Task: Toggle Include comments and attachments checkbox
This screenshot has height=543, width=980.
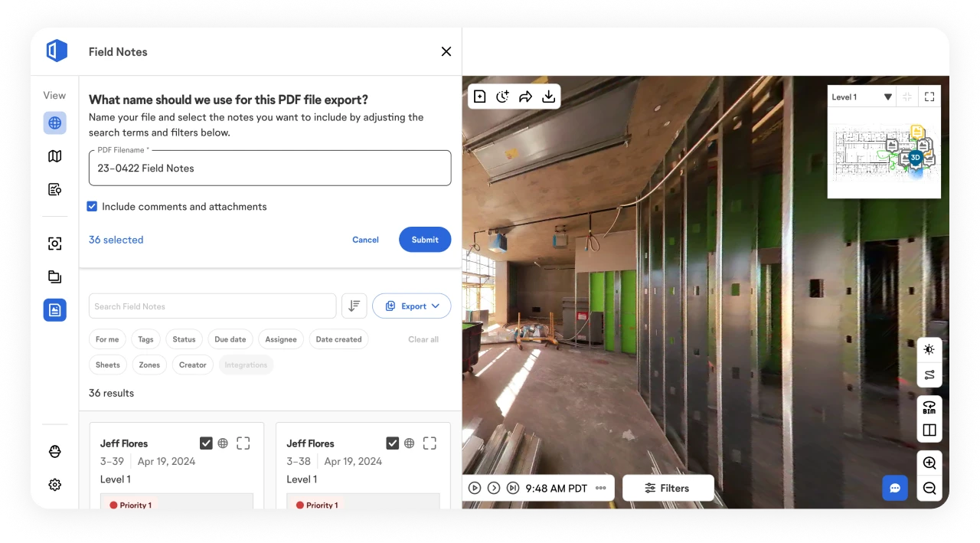Action: point(92,207)
